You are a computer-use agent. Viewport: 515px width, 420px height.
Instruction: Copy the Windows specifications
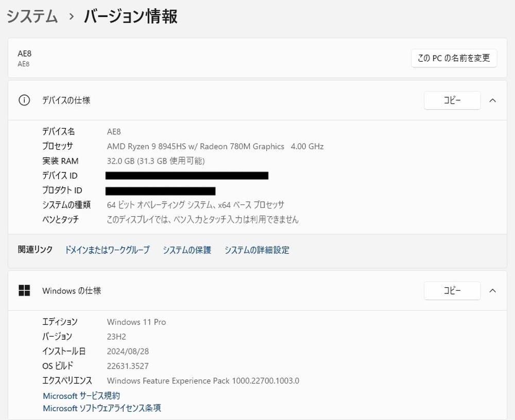coord(452,291)
